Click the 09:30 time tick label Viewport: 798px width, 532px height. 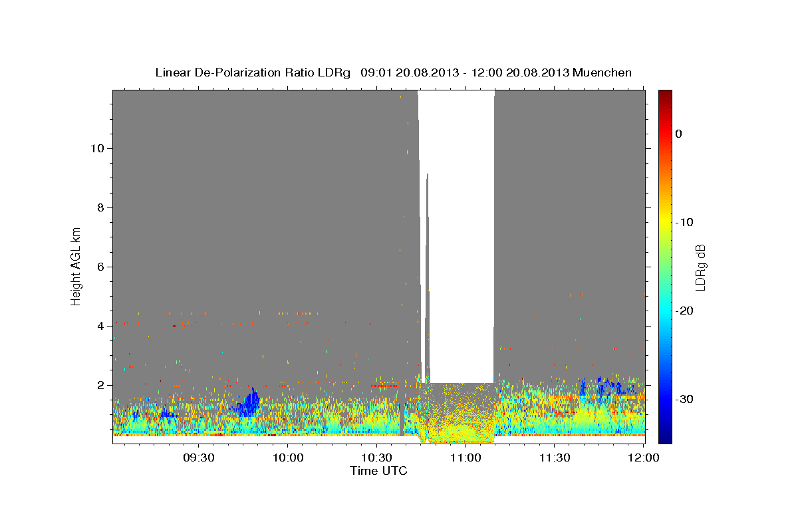click(199, 458)
